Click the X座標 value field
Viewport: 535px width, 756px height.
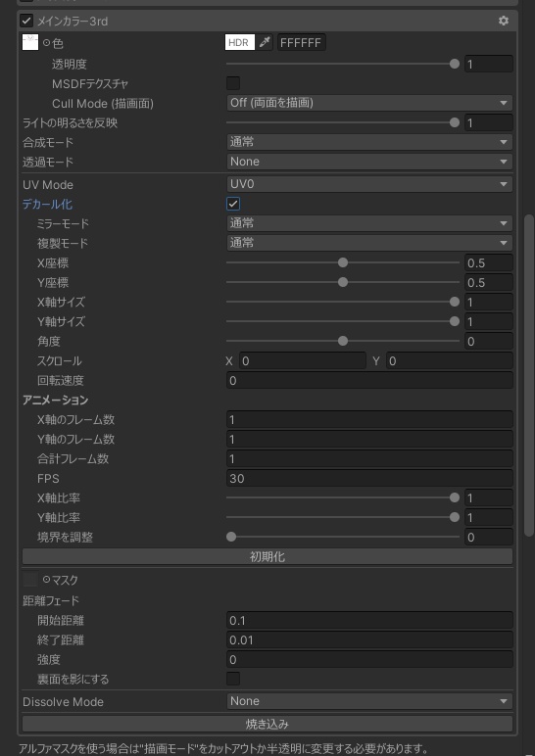(489, 262)
